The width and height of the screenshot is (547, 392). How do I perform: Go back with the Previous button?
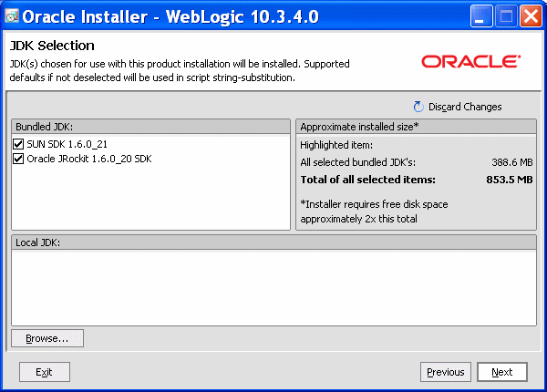point(446,372)
